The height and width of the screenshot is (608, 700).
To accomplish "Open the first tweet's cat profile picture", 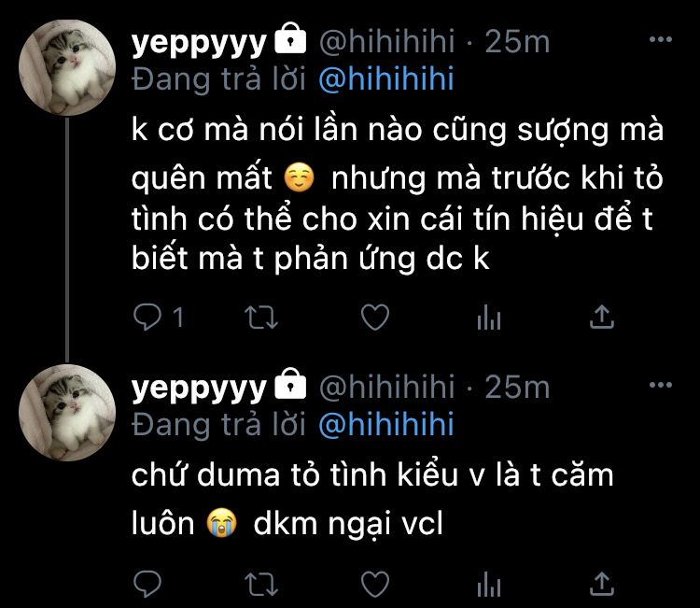I will pyautogui.click(x=67, y=67).
